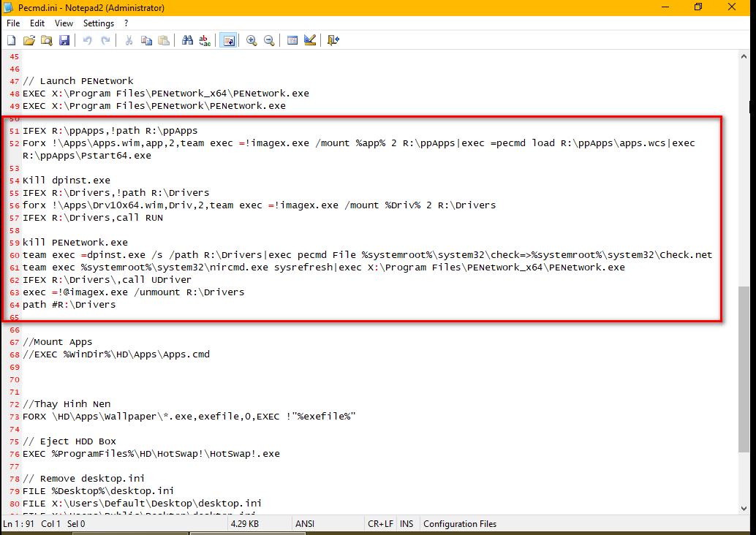The image size is (756, 535).
Task: Click the CR+LF line ending status field
Action: (x=380, y=524)
